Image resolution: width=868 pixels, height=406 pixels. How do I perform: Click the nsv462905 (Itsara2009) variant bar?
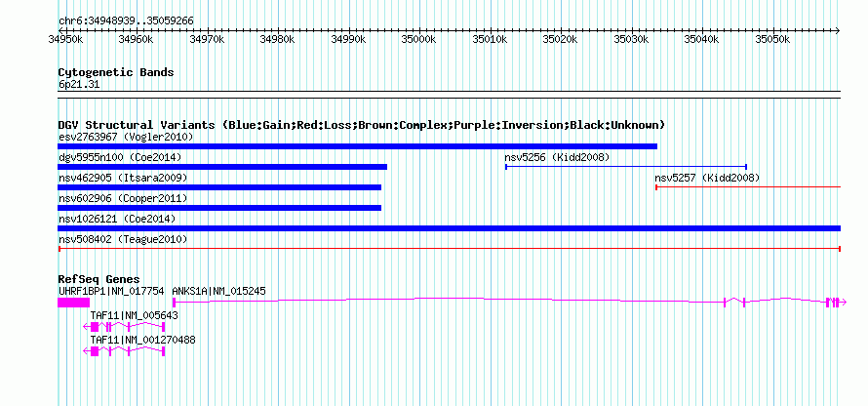tap(219, 187)
